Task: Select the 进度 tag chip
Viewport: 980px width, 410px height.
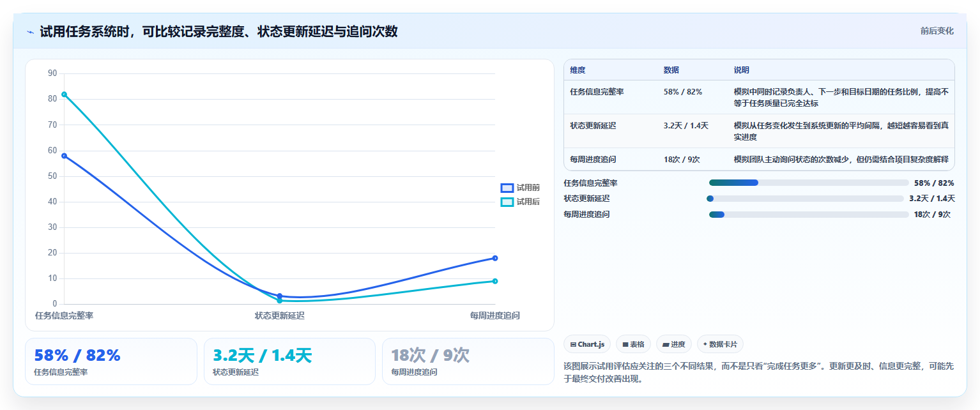Action: click(674, 344)
